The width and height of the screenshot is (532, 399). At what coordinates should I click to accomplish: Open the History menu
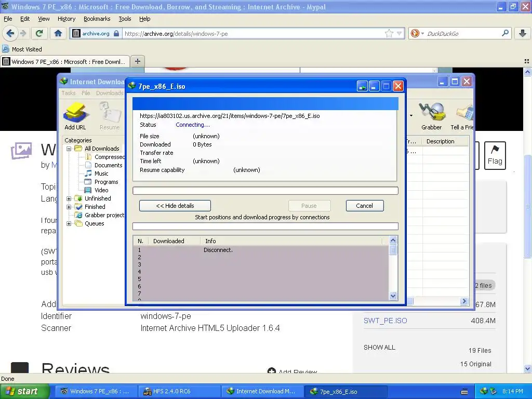[x=66, y=19]
